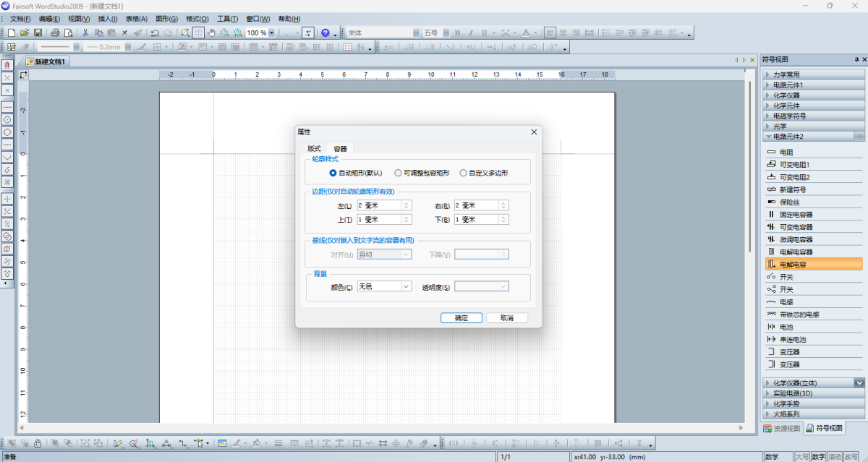
Task: Click the Print icon in the toolbar
Action: click(x=55, y=33)
